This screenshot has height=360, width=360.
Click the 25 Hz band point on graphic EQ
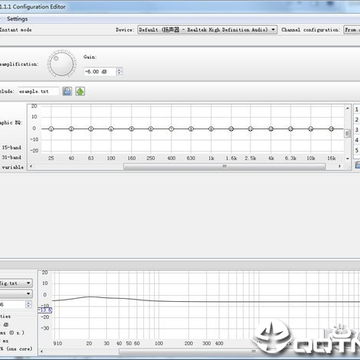click(x=51, y=129)
